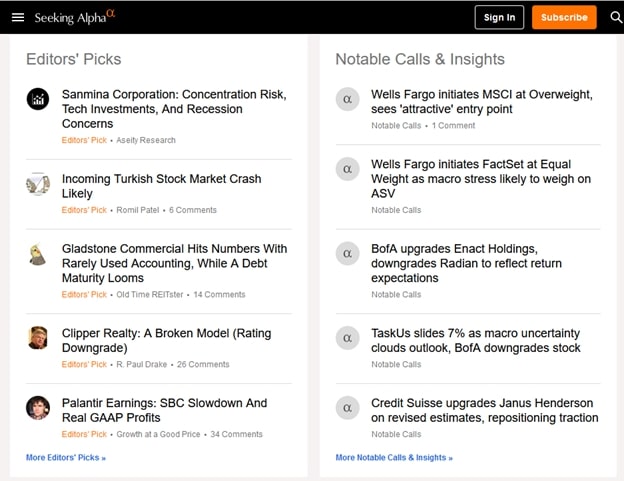Click Editors' Pick tag under Clipper Realty

(84, 364)
